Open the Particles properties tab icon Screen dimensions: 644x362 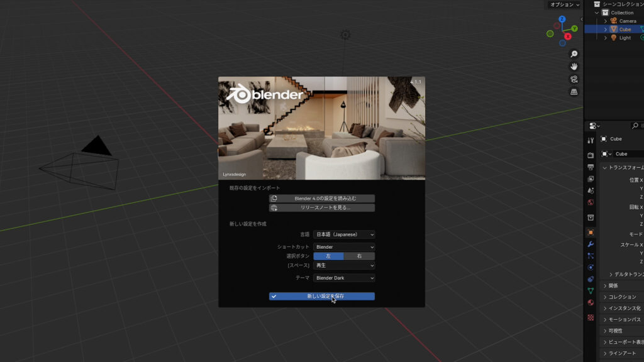(x=591, y=256)
